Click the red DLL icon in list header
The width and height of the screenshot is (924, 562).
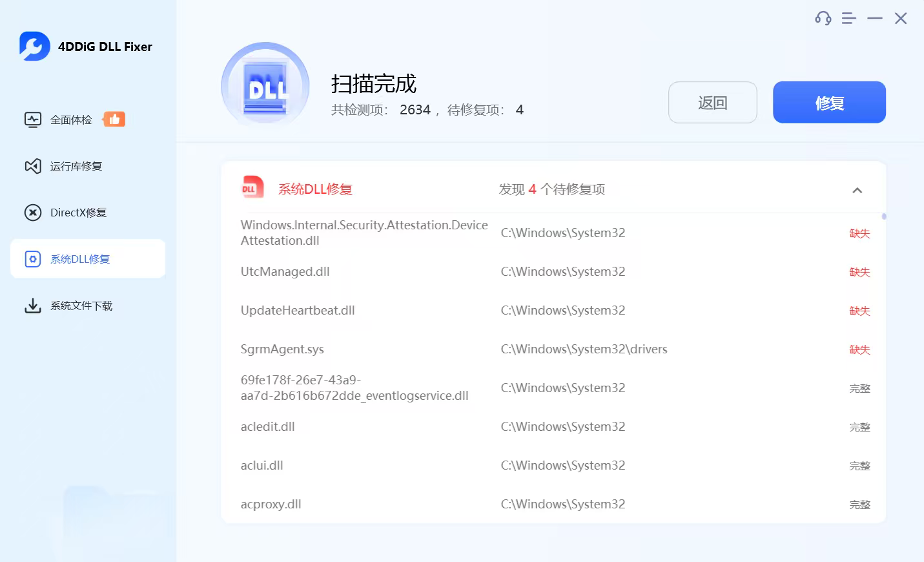pyautogui.click(x=252, y=187)
